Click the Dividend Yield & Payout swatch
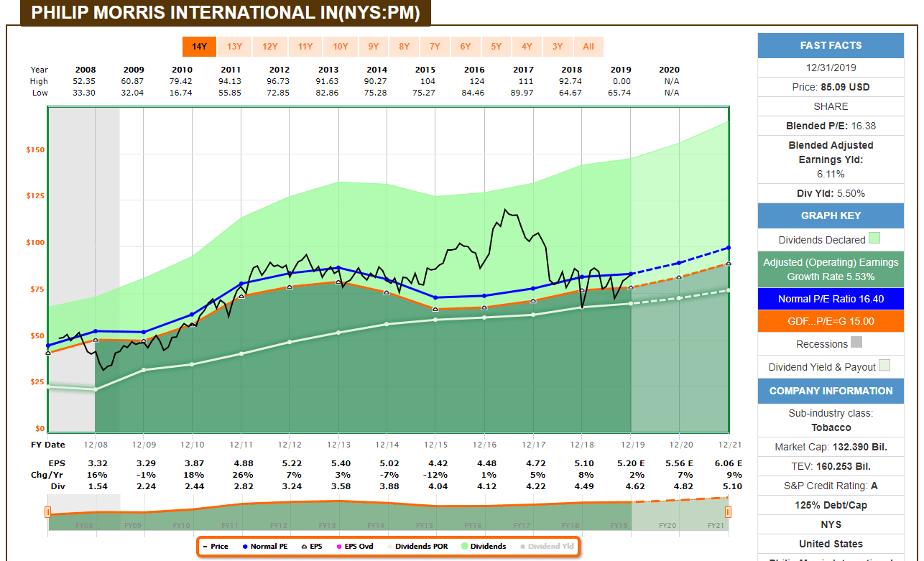 884,365
